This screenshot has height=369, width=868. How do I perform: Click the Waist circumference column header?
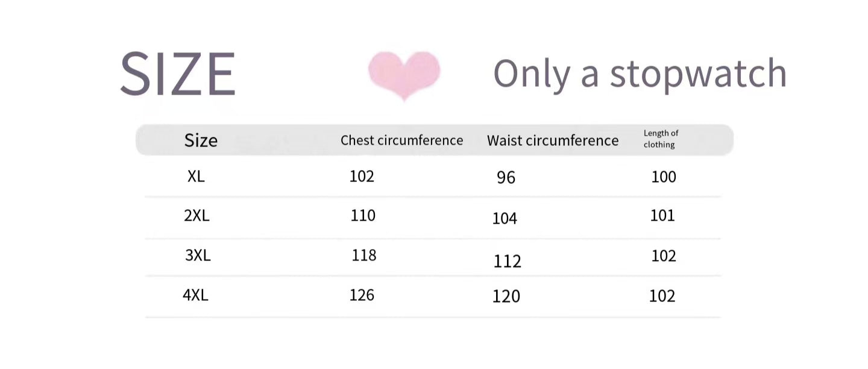[553, 140]
